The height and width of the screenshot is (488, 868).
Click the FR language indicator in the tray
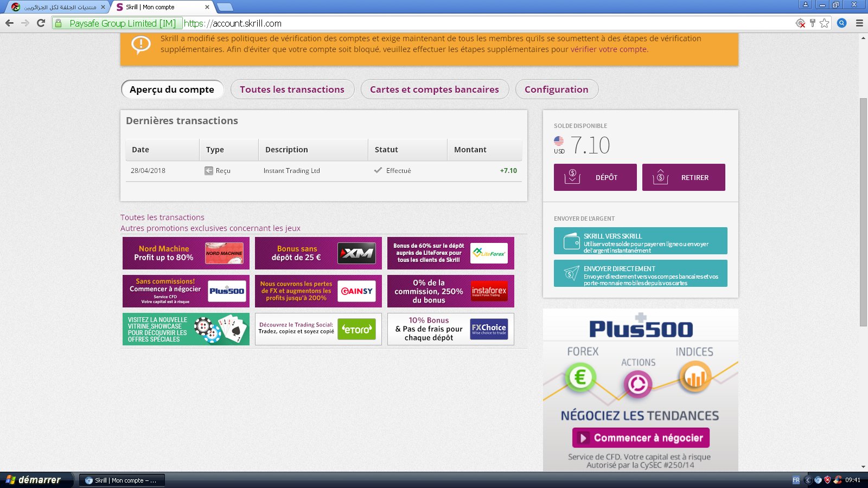pyautogui.click(x=796, y=480)
